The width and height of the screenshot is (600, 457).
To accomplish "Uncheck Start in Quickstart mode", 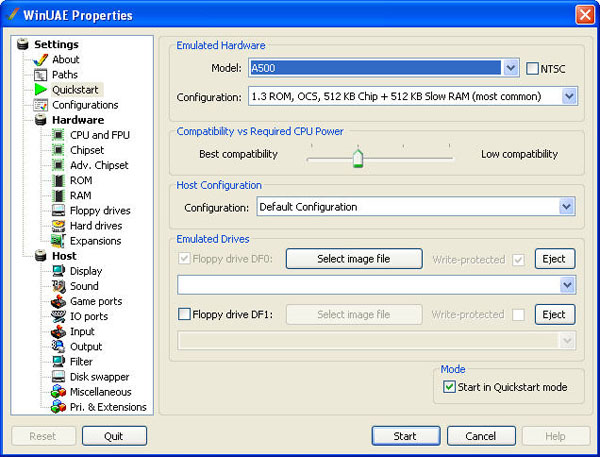I will point(449,387).
